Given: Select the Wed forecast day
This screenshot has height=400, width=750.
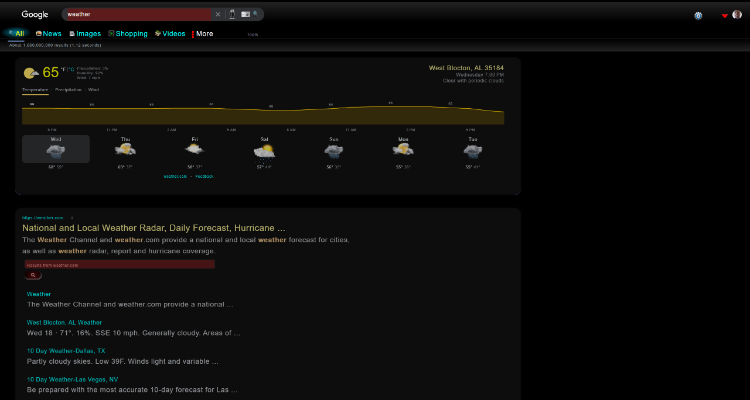Looking at the screenshot, I should tap(55, 149).
